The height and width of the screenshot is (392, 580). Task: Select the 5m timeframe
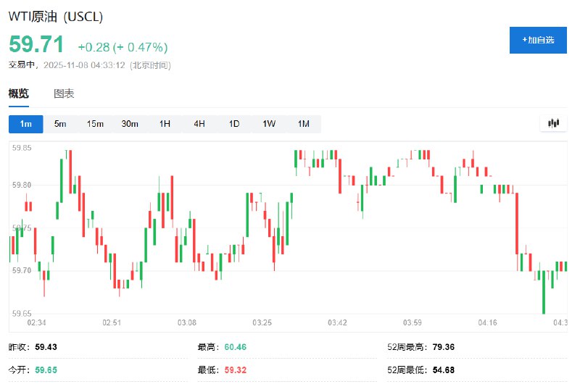click(60, 124)
